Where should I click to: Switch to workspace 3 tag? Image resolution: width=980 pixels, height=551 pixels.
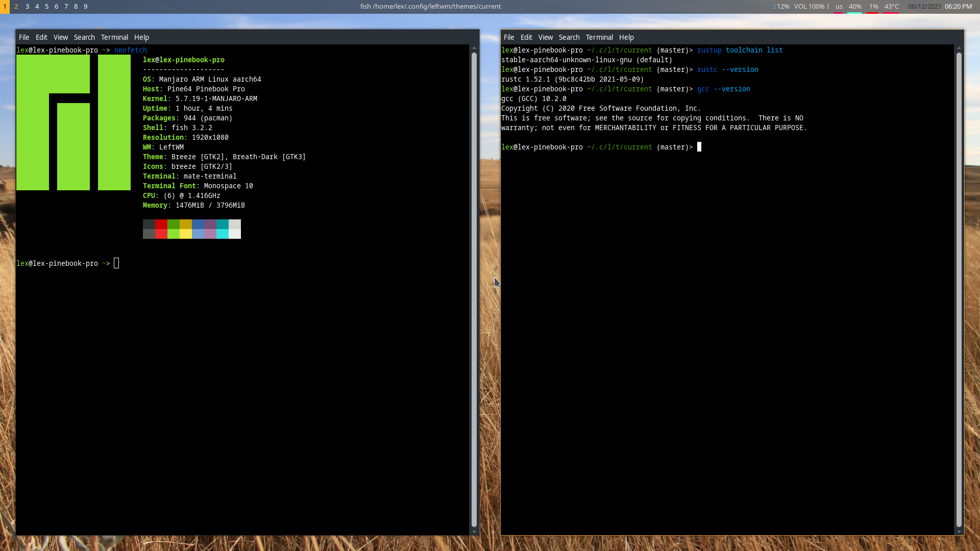click(27, 7)
